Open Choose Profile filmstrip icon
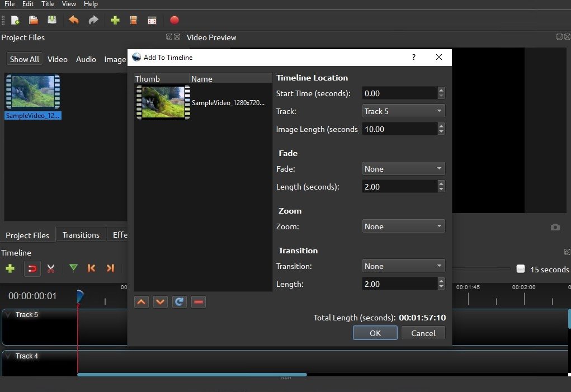Image resolution: width=571 pixels, height=392 pixels. tap(134, 20)
